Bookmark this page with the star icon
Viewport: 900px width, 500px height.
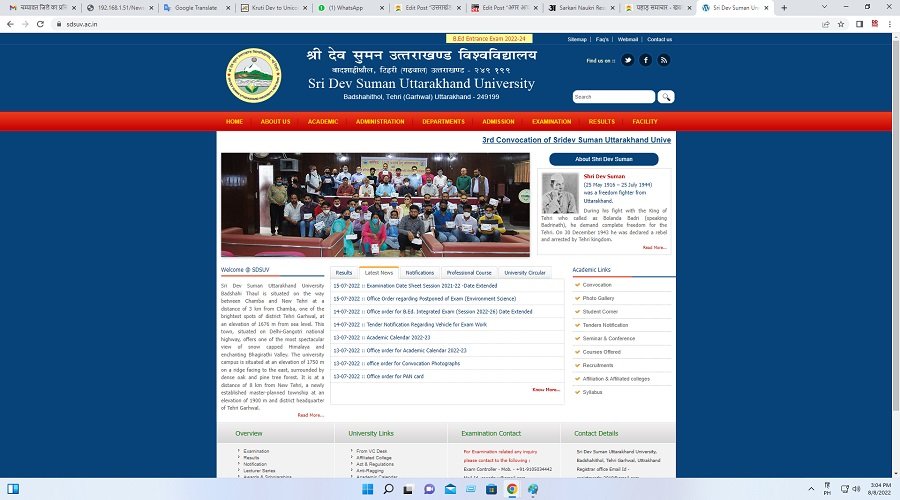coord(841,23)
